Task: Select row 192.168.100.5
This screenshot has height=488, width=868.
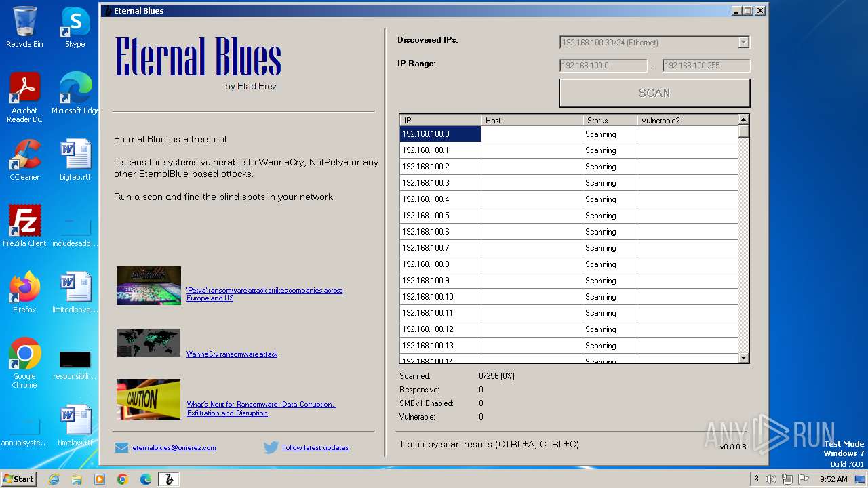Action: pyautogui.click(x=568, y=216)
